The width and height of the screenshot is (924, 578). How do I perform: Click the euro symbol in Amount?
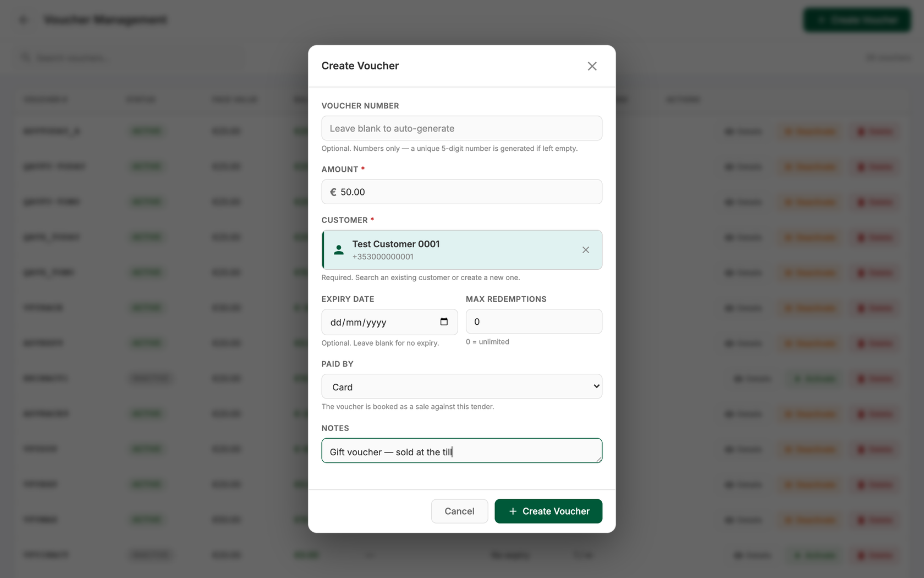click(x=333, y=192)
